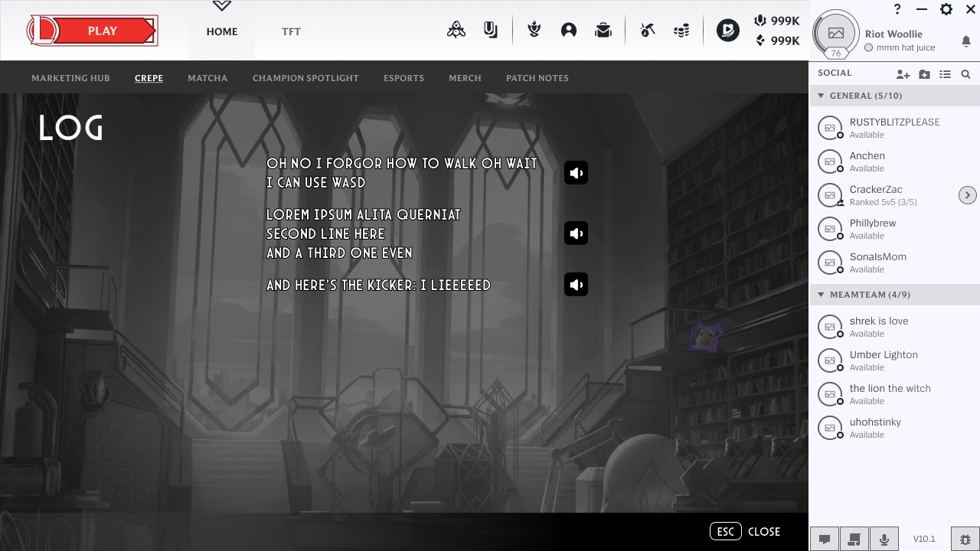The height and width of the screenshot is (551, 980).
Task: Click the LOG heading
Action: click(70, 128)
